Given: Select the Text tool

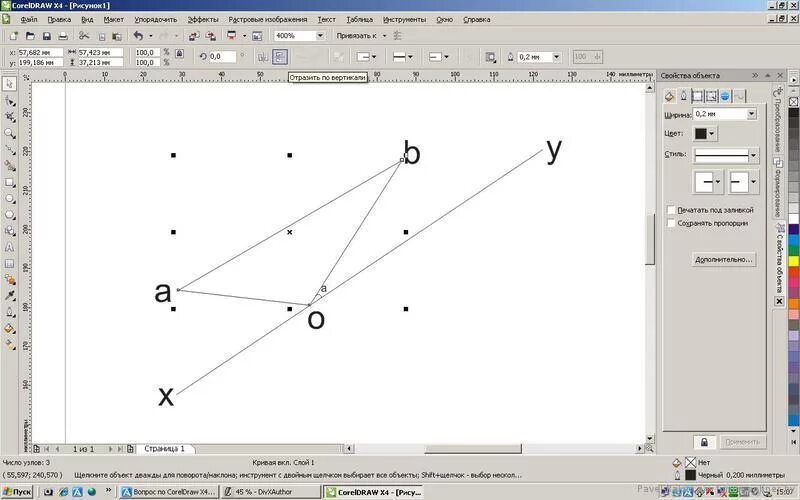Looking at the screenshot, I should click(x=10, y=247).
